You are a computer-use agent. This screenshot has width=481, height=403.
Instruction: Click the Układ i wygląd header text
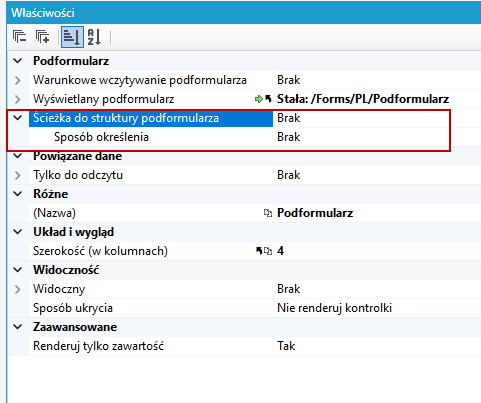pyautogui.click(x=73, y=232)
